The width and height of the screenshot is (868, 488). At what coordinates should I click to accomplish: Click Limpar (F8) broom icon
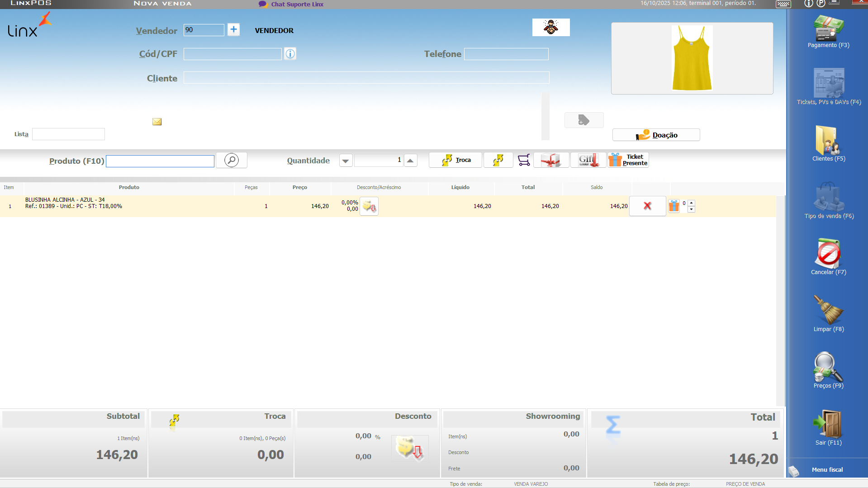(x=828, y=314)
